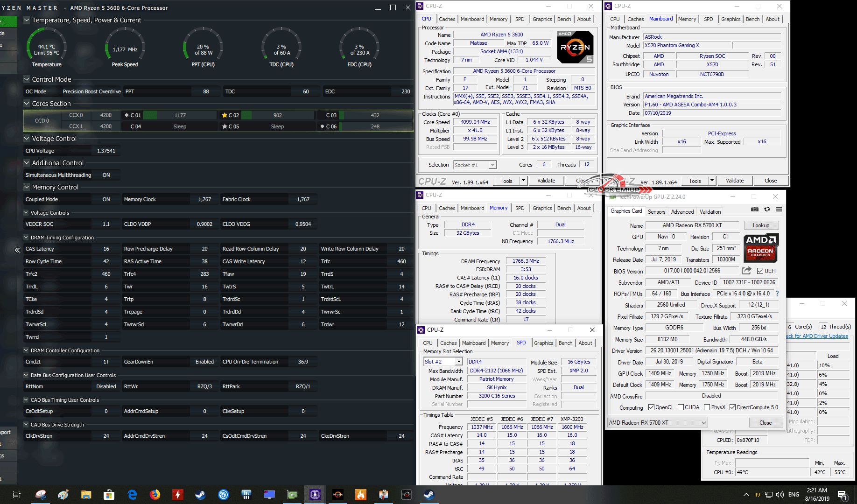This screenshot has width=857, height=504.
Task: Toggle the UEFI checkbox
Action: pyautogui.click(x=760, y=271)
